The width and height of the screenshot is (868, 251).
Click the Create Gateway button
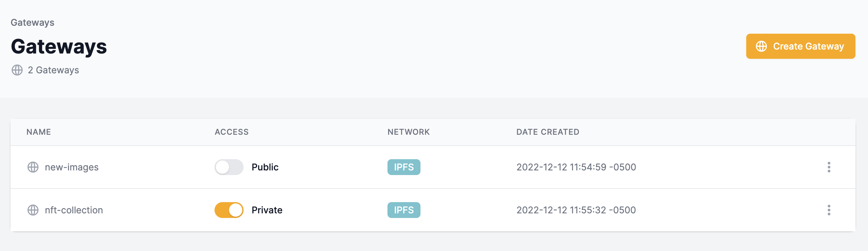tap(800, 46)
